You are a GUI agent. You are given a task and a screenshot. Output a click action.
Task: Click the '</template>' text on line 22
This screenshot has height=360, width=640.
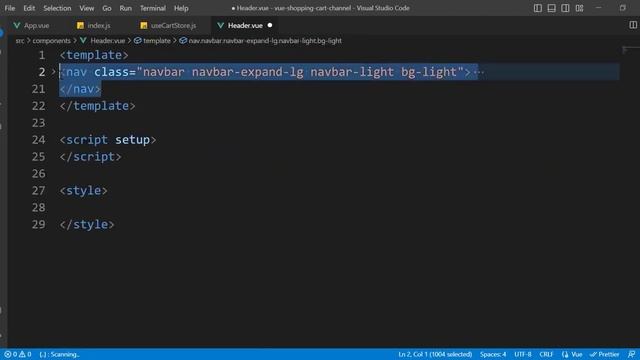coord(97,106)
